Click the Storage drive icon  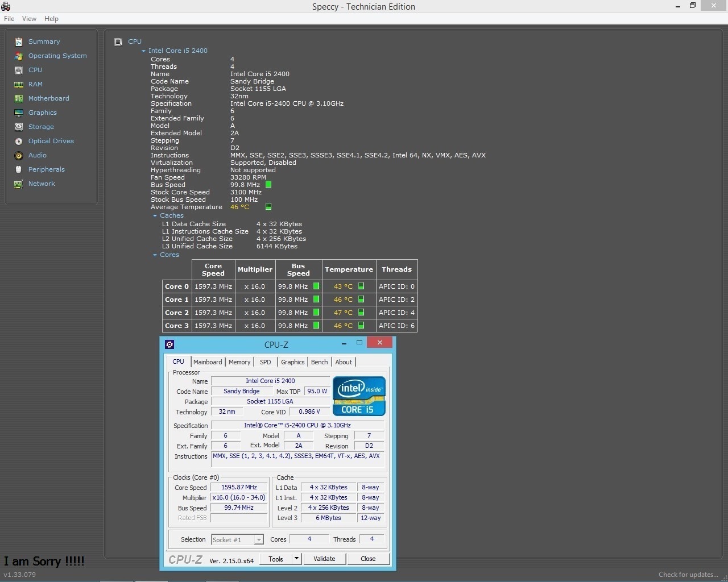[19, 127]
